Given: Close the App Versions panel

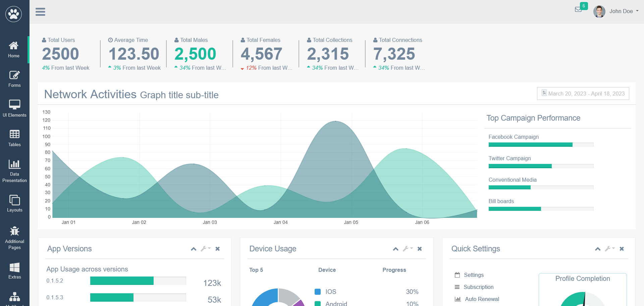Looking at the screenshot, I should tap(217, 249).
